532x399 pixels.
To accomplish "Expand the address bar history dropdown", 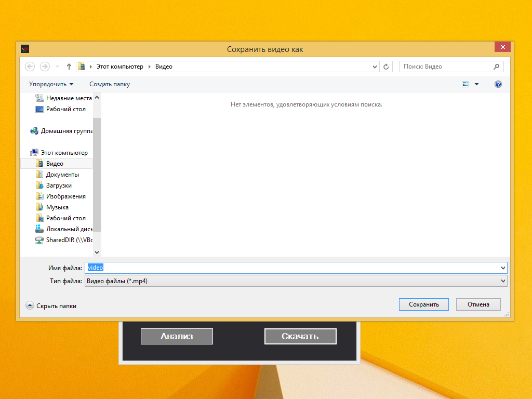I will 375,67.
